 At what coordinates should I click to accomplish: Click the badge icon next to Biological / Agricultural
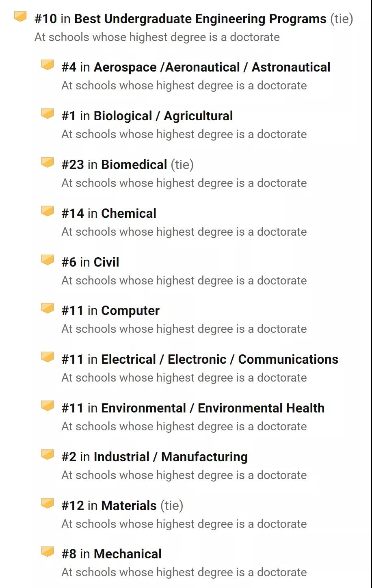[x=48, y=113]
